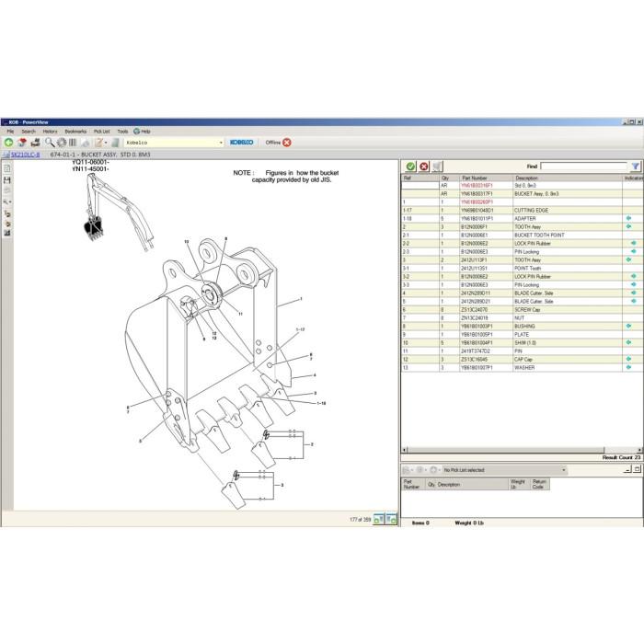Image resolution: width=644 pixels, height=644 pixels.
Task: Click the third greyed pick list toolbar icon
Action: click(433, 470)
